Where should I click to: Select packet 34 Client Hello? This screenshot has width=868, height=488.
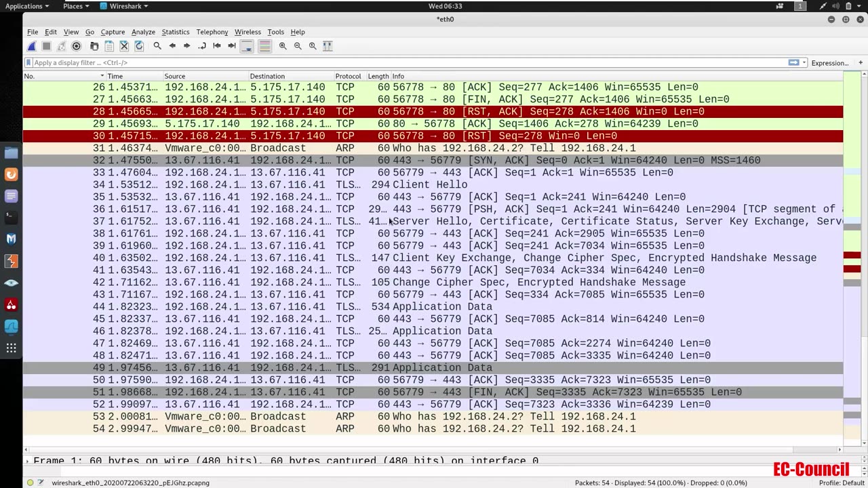433,184
